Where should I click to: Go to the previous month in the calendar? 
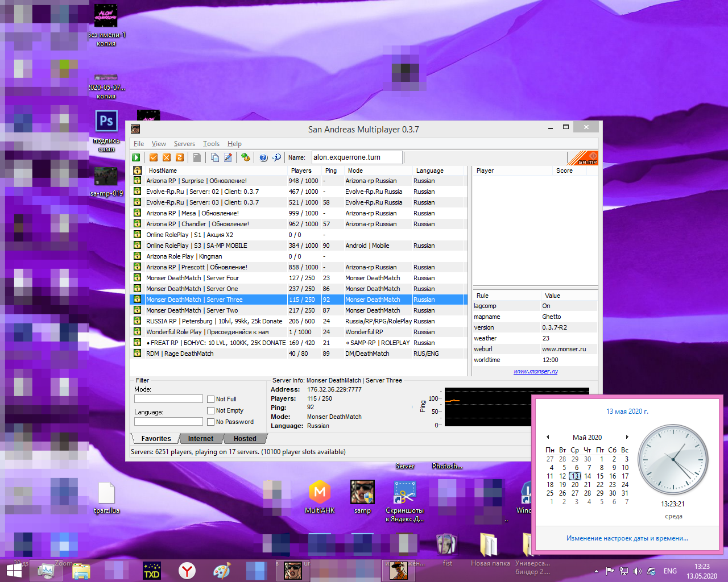click(x=548, y=437)
